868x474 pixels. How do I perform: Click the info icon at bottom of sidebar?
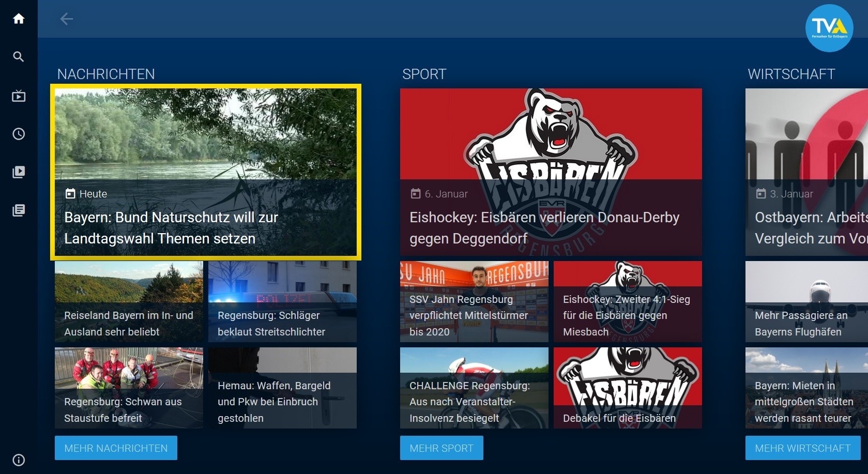pyautogui.click(x=19, y=460)
